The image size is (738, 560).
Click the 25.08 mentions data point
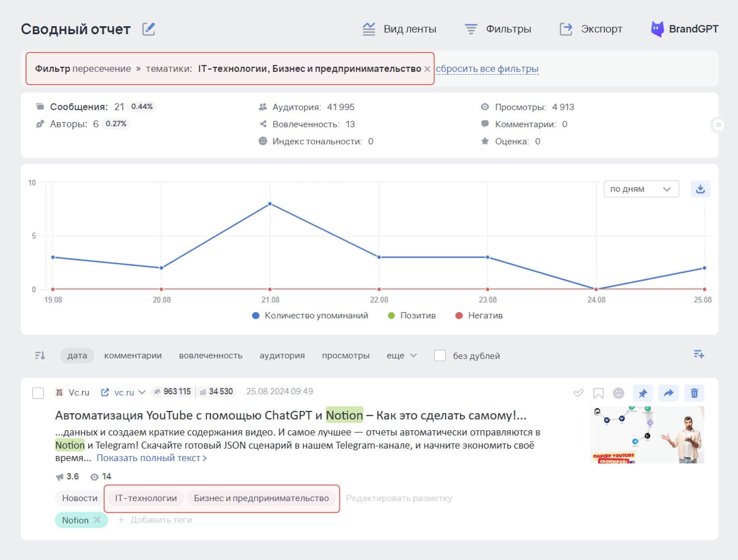tap(704, 268)
